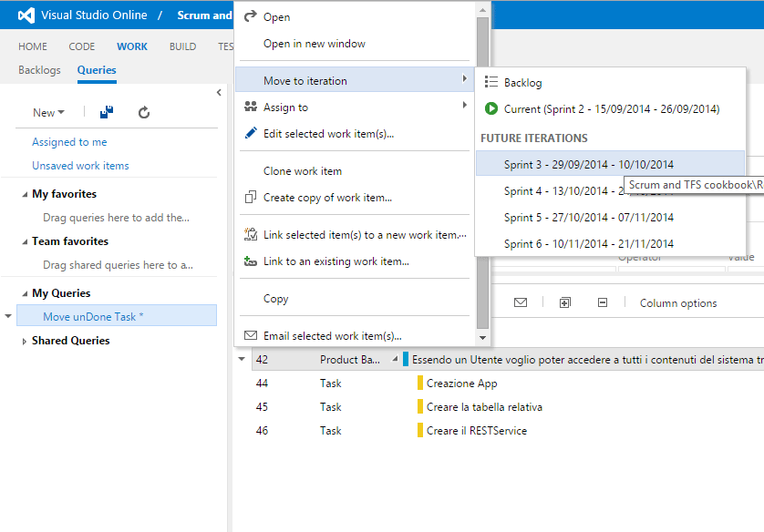764x532 pixels.
Task: Click the link to existing item icon
Action: (251, 261)
